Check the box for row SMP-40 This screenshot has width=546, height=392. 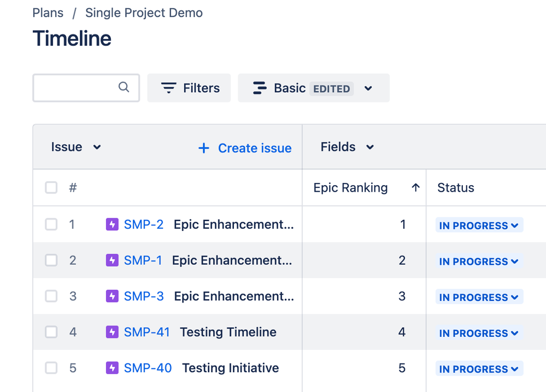pos(51,367)
